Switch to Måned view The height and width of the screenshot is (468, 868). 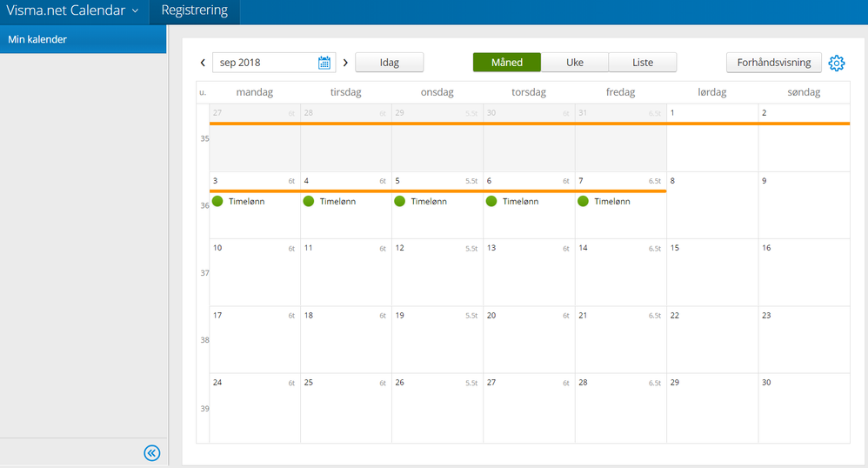[507, 63]
